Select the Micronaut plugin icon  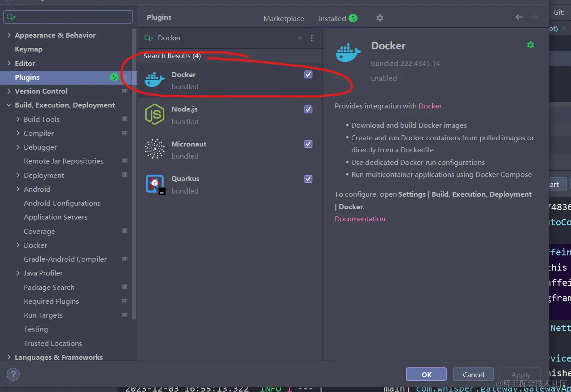(x=154, y=149)
